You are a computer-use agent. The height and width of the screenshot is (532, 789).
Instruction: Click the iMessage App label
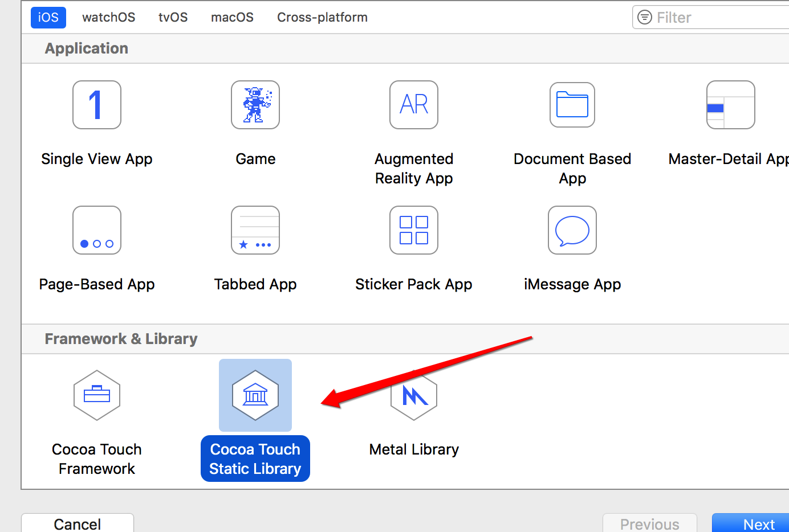[x=572, y=284]
